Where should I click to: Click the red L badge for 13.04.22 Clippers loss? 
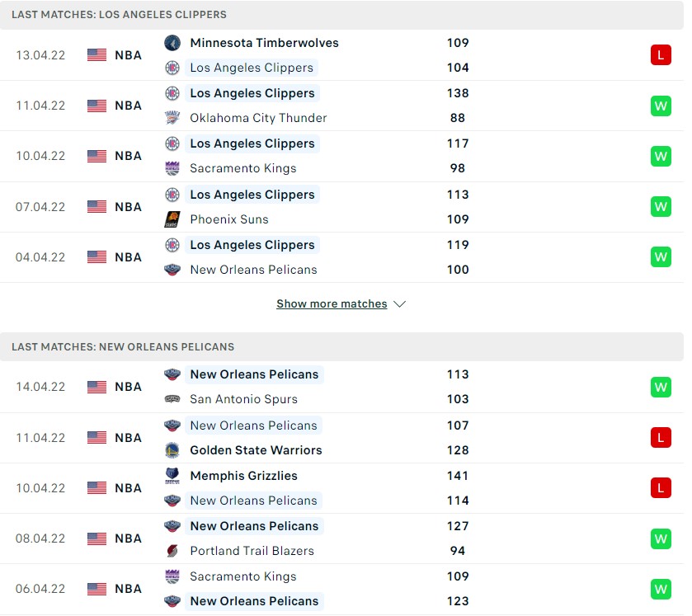661,54
